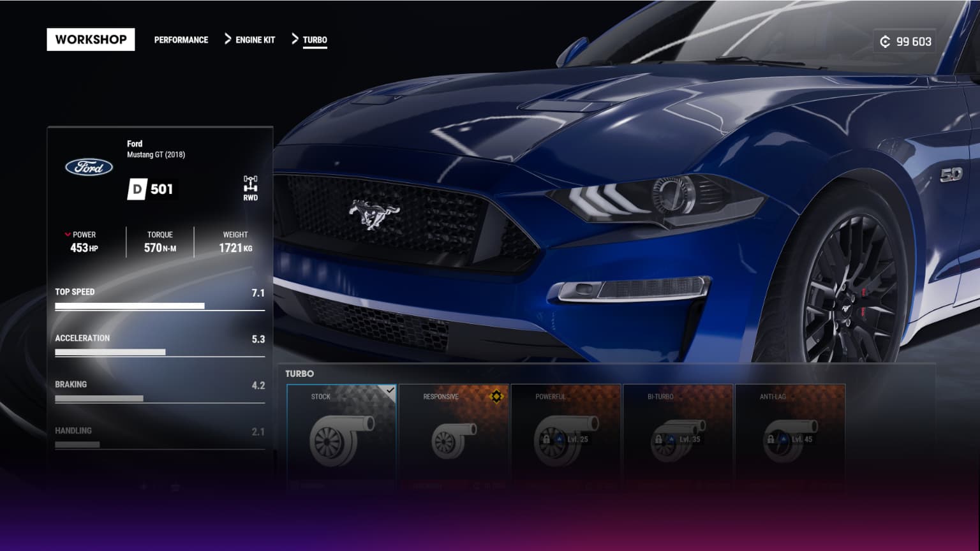Select the Turbo breadcrumb tab
The width and height of the screenshot is (980, 551).
(x=315, y=40)
